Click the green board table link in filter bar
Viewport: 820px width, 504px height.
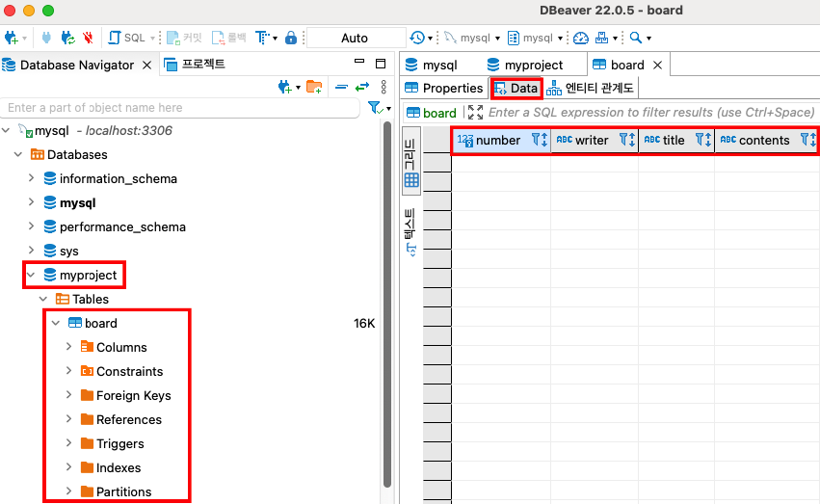tap(432, 113)
